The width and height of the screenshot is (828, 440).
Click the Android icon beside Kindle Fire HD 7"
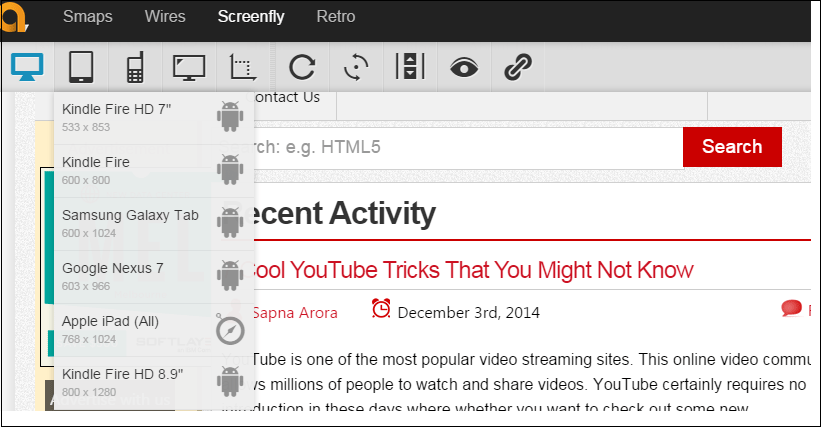click(x=230, y=117)
